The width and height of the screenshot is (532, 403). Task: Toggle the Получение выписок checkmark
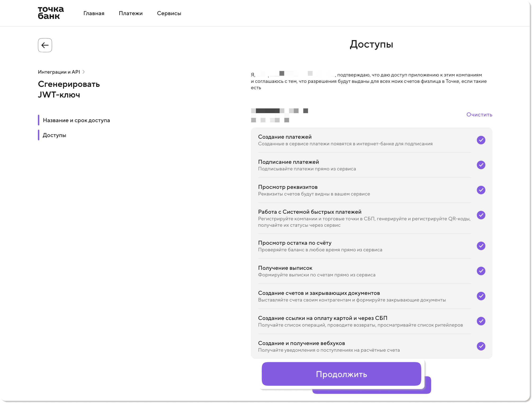tap(481, 271)
